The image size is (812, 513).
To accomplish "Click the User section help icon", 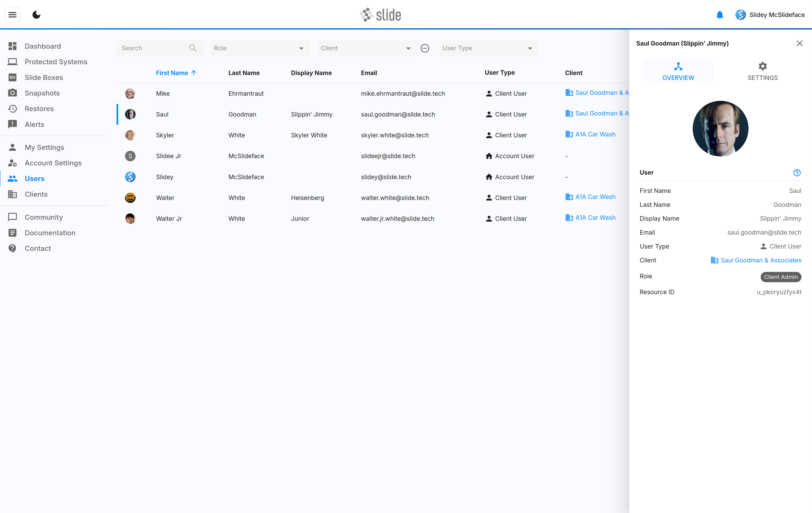I will [x=797, y=172].
